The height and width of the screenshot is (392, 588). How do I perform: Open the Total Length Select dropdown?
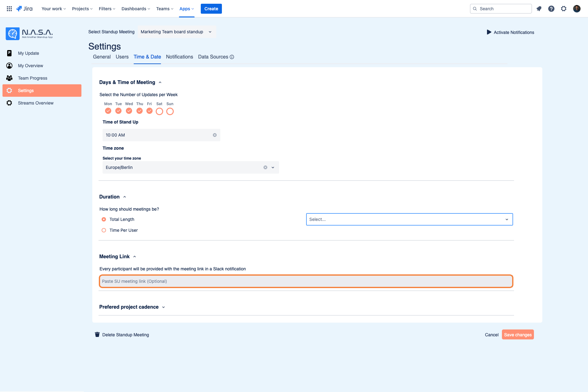(409, 219)
